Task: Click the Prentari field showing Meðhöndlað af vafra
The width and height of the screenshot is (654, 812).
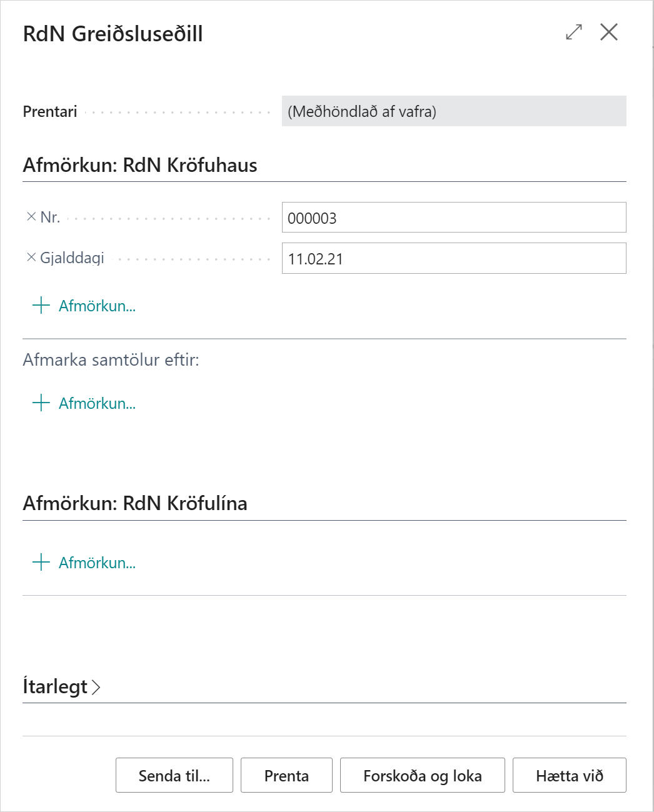Action: coord(454,111)
